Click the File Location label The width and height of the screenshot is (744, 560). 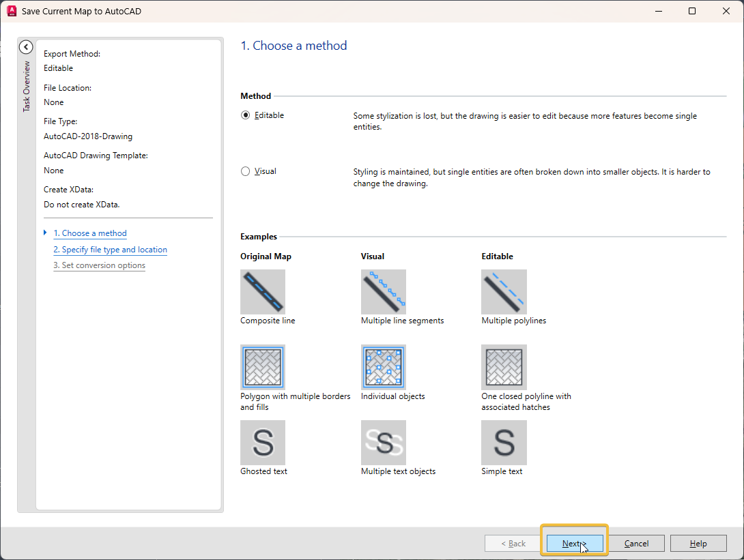point(68,88)
